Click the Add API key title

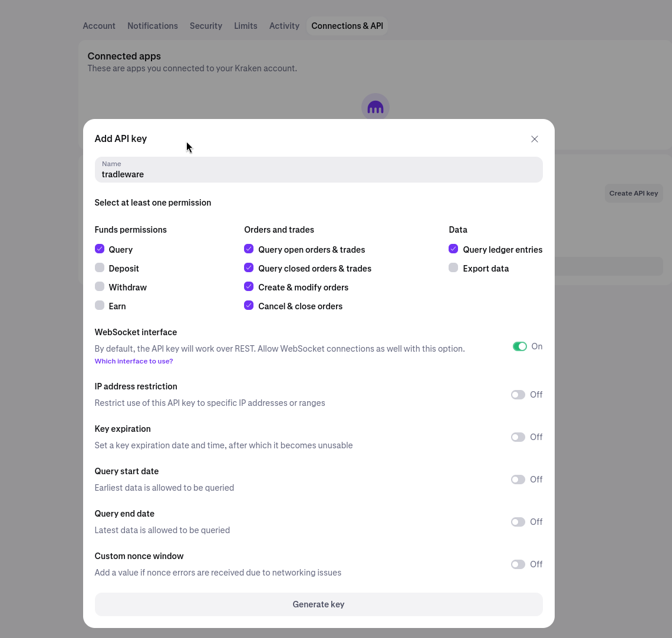[121, 138]
